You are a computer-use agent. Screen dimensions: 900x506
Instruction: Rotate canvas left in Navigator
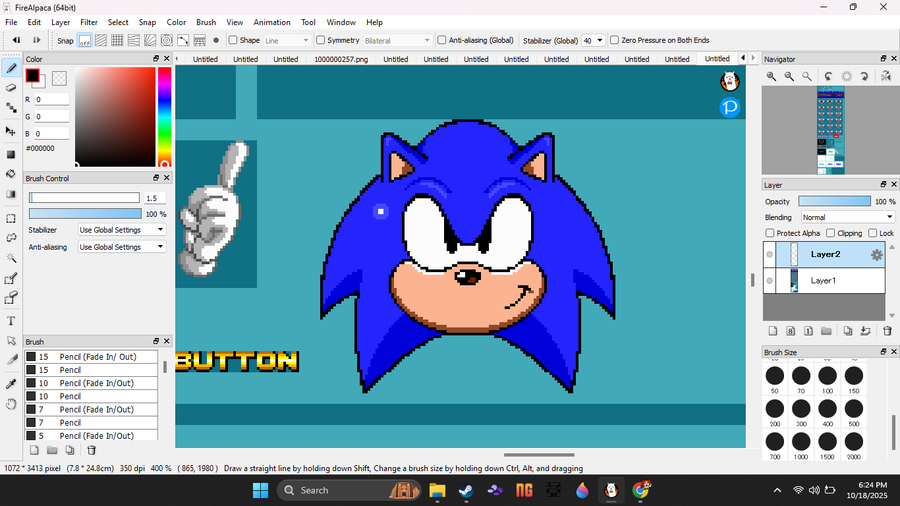click(x=828, y=76)
